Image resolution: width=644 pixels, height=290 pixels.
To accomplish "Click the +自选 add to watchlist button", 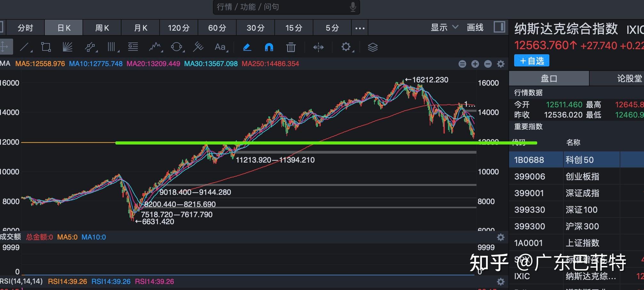I will pos(531,61).
